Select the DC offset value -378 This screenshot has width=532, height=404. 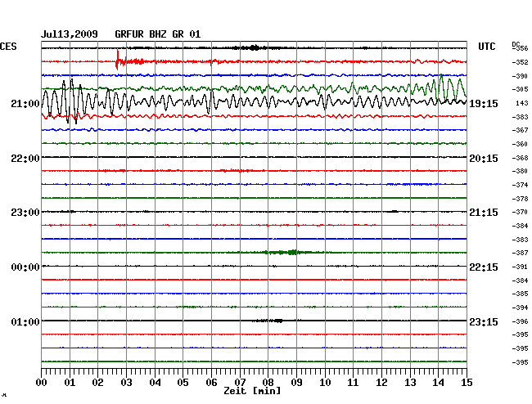pos(520,199)
